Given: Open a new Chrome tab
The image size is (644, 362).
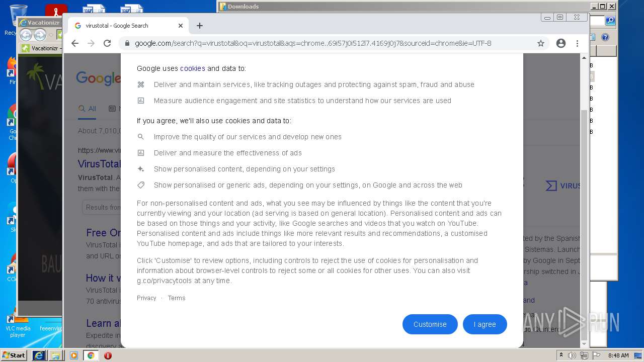Looking at the screenshot, I should 200,26.
